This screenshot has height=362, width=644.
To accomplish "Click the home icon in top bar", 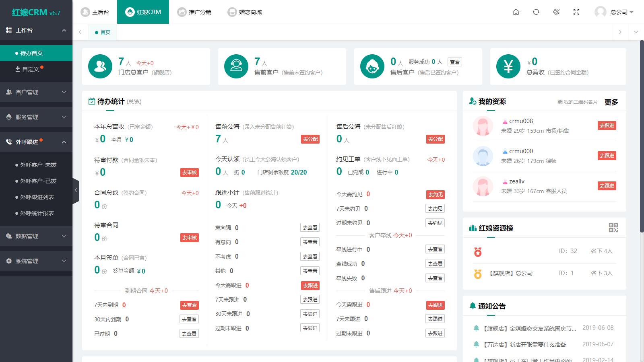I will (516, 12).
